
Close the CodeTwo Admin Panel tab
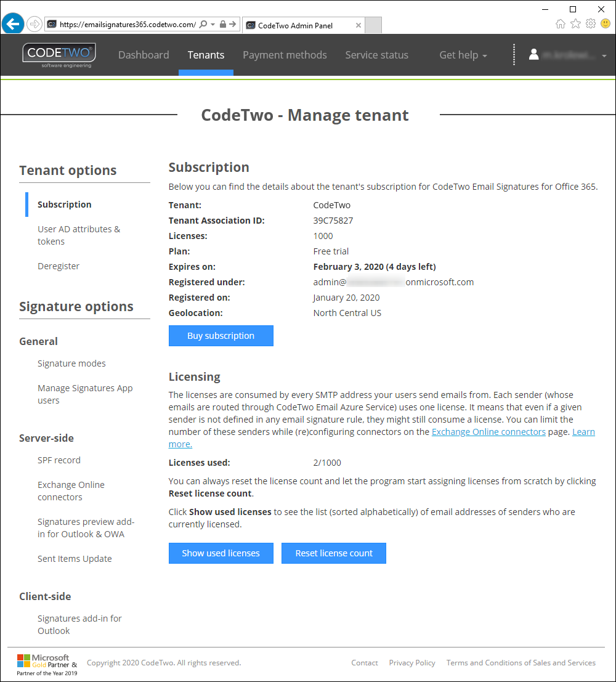pos(358,25)
